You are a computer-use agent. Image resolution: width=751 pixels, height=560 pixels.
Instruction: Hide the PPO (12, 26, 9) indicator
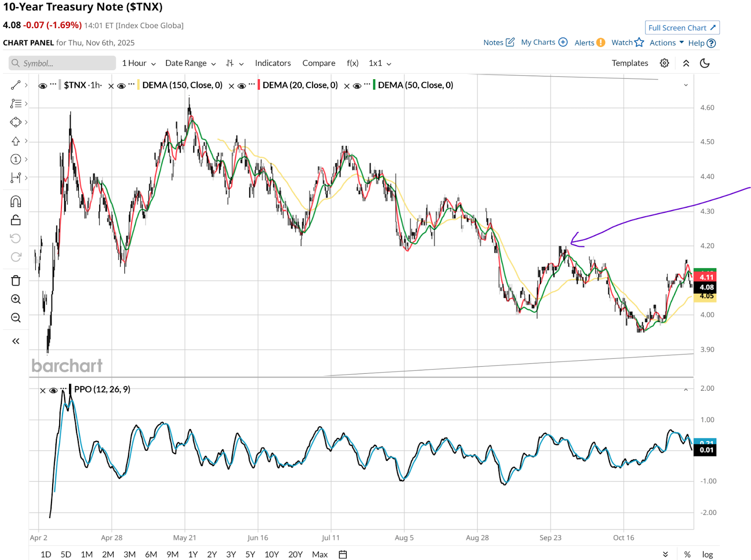pos(54,390)
